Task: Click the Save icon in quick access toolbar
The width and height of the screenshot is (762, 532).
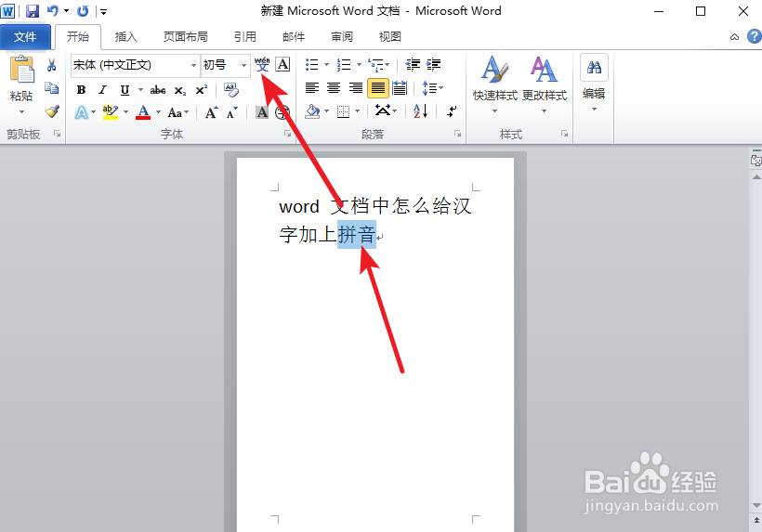Action: 33,11
